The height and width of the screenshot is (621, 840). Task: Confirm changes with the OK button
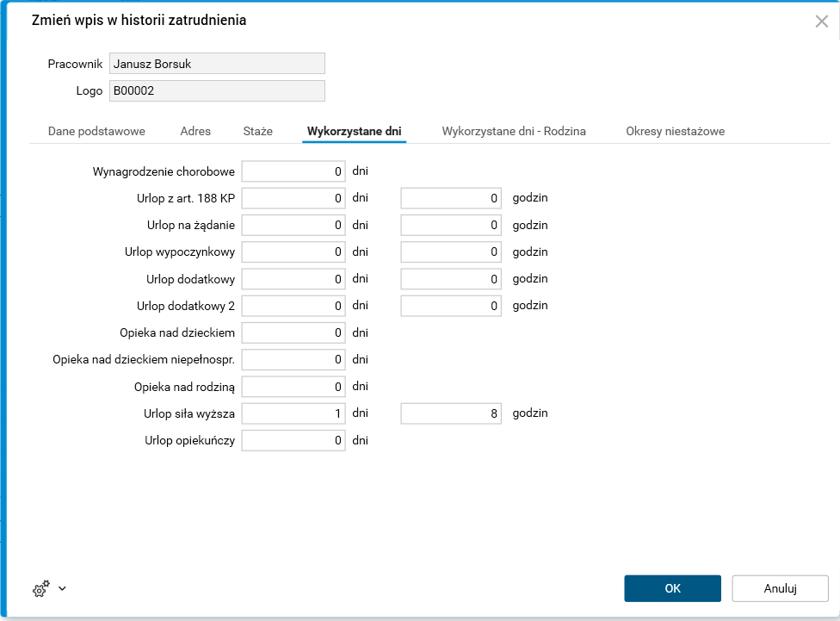pyautogui.click(x=672, y=588)
